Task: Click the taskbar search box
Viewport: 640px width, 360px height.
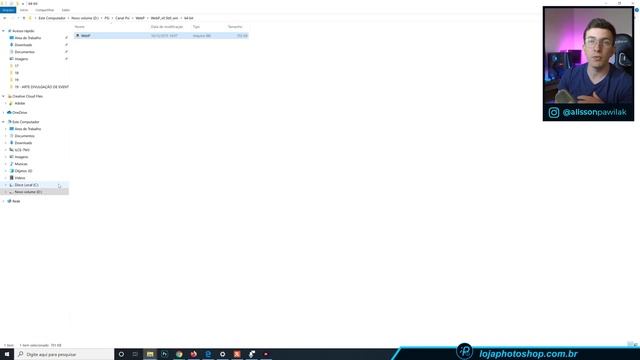Action: pos(64,354)
